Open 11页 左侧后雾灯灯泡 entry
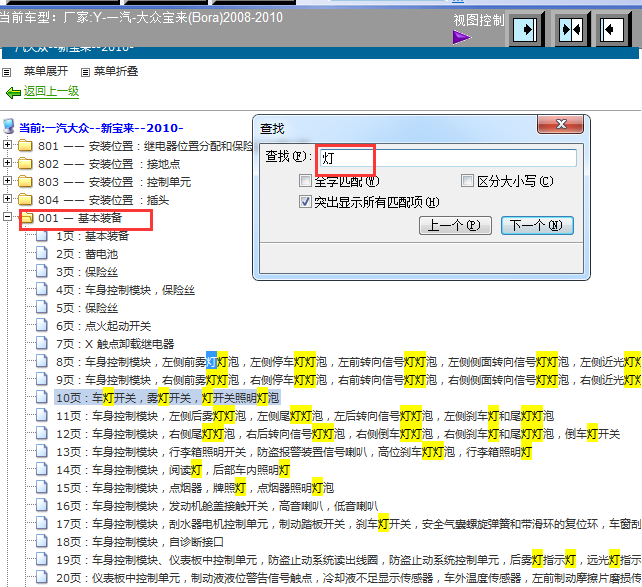Screen dimensions: 642x587 tap(305, 416)
